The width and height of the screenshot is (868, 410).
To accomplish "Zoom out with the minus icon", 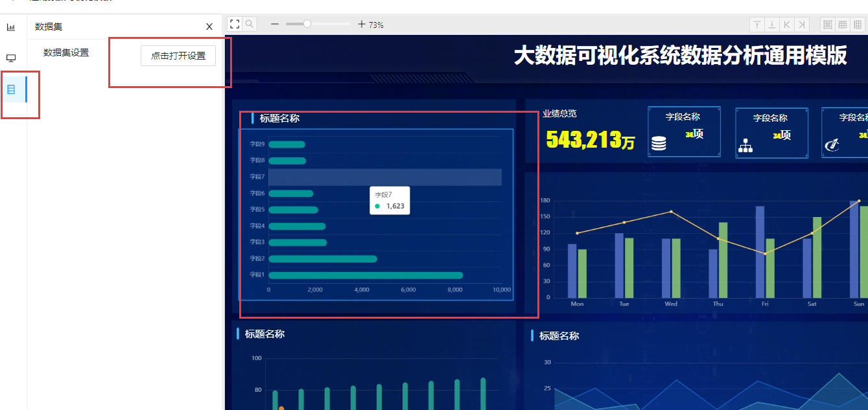I will [275, 25].
